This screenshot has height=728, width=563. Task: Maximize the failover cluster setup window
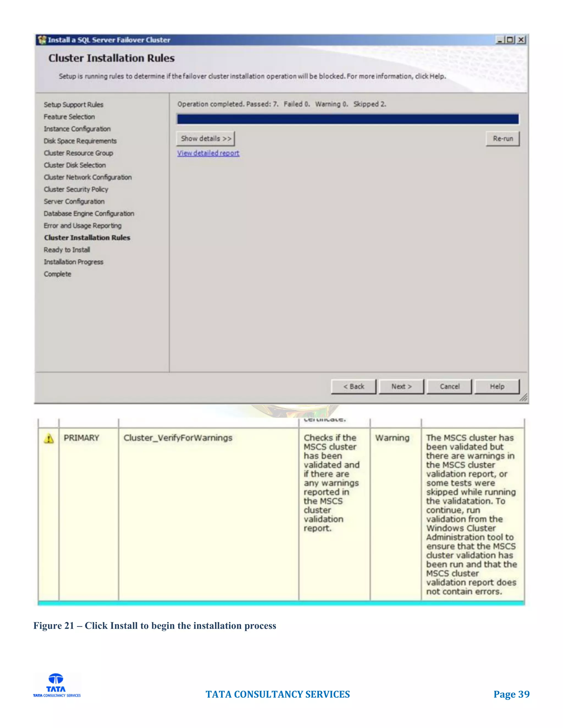tap(510, 40)
